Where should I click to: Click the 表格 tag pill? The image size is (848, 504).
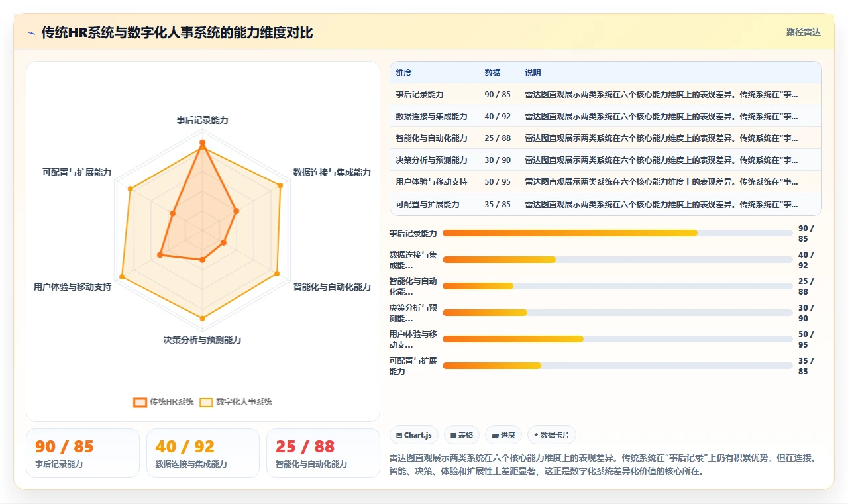tap(462, 435)
